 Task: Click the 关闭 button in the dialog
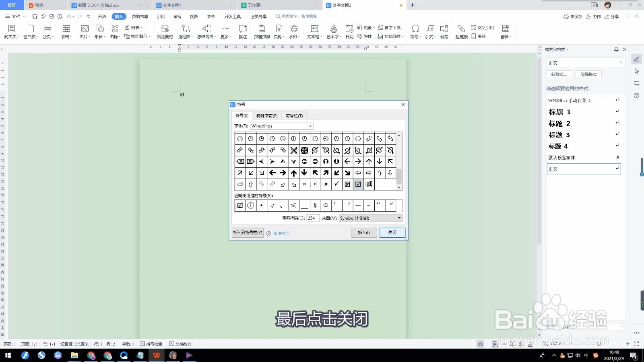[x=392, y=232]
